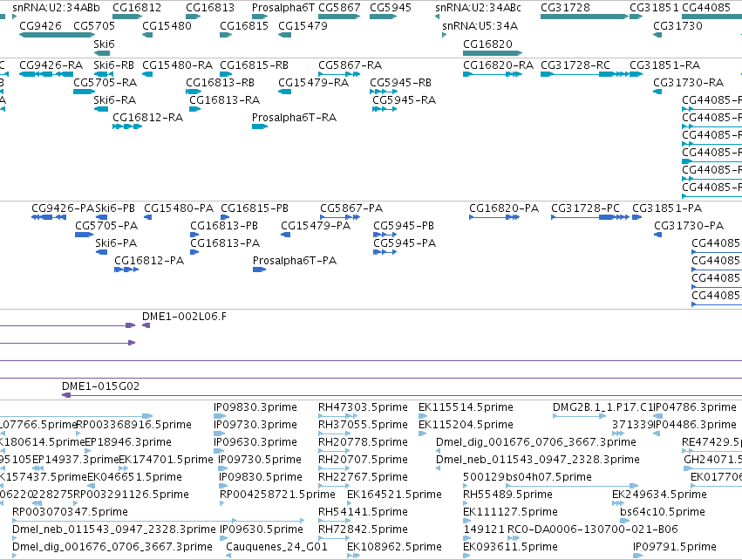Click the CG16813-RB transcript label
This screenshot has height=560, width=742.
pyautogui.click(x=220, y=82)
